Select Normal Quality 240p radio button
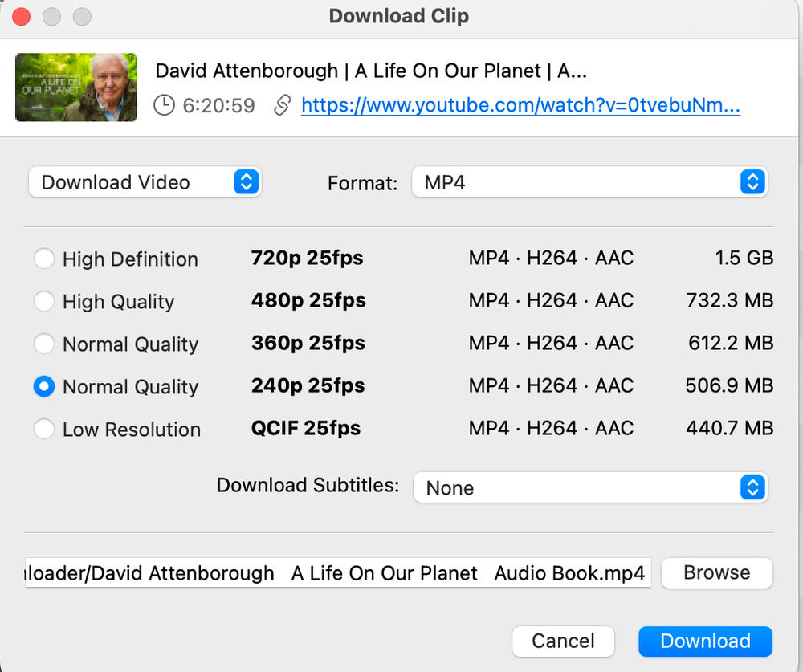 click(x=44, y=387)
